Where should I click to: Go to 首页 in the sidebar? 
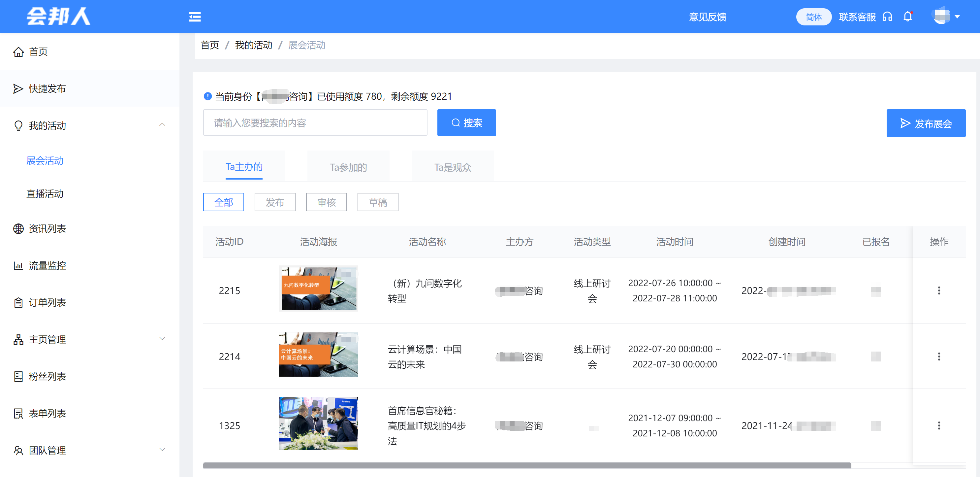[x=38, y=51]
